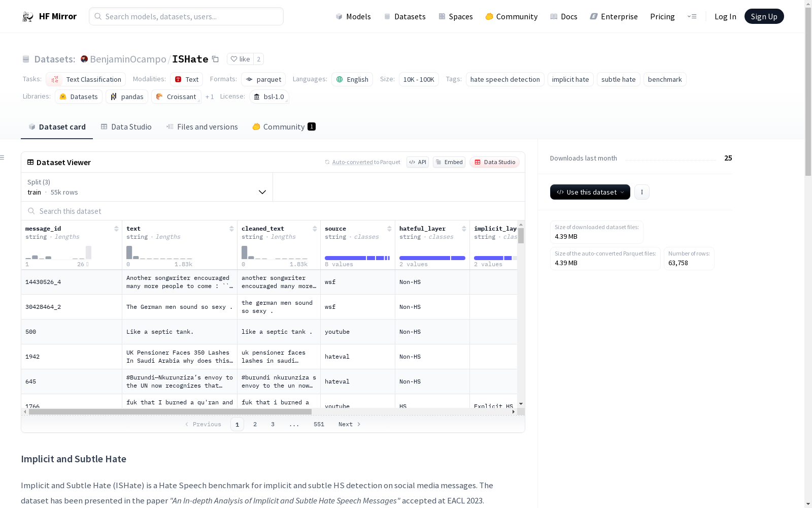Open Docs in the top navigation
This screenshot has height=508, width=812.
pyautogui.click(x=564, y=16)
